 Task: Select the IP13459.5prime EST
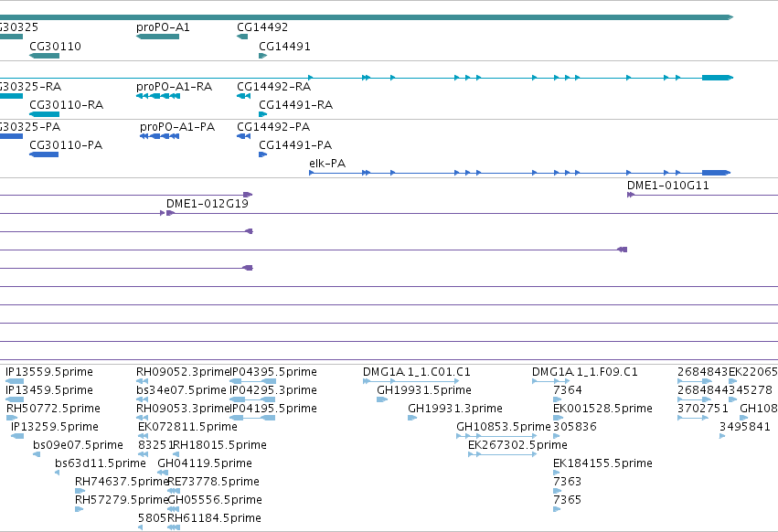pyautogui.click(x=15, y=399)
